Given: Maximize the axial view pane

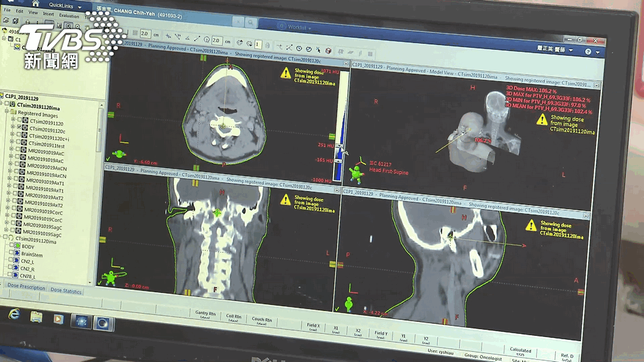Looking at the screenshot, I should tap(346, 64).
